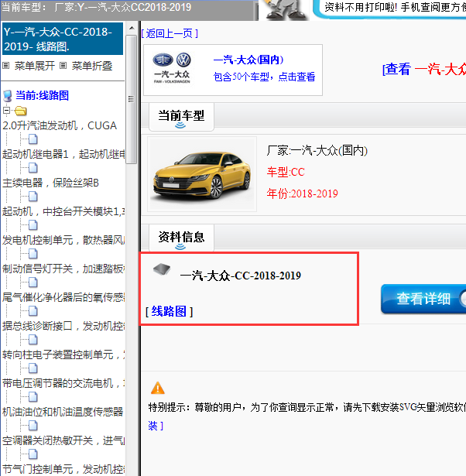Click the 年份:2018-2019 red text
Image resolution: width=466 pixels, height=476 pixels.
(303, 193)
